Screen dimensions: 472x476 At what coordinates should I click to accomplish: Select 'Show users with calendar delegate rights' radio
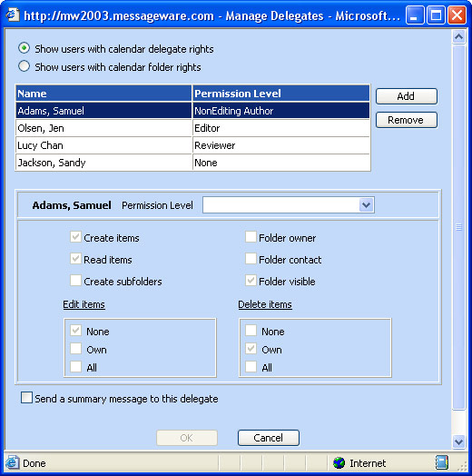point(24,48)
